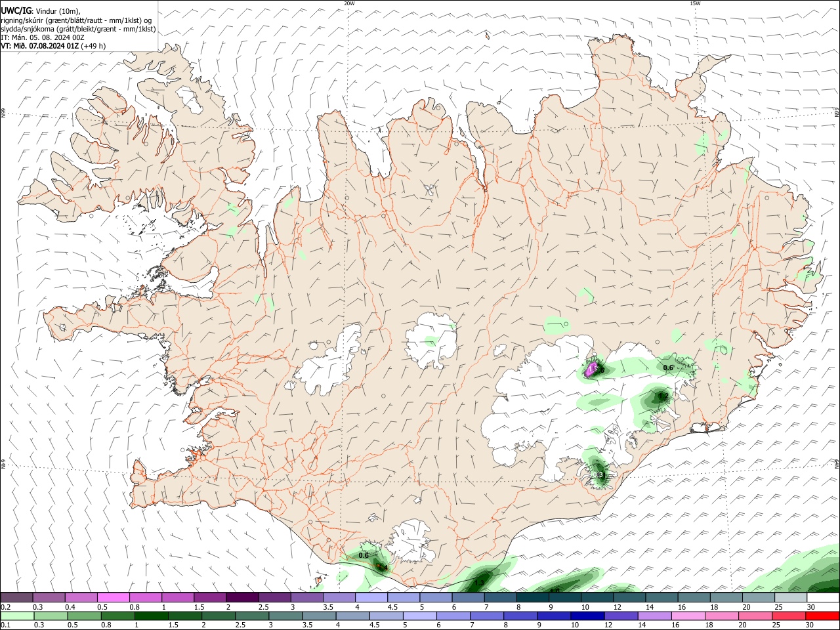This screenshot has height=630, width=840.
Task: Click the 0.6 precipitation value east of Vatnajökull
Action: coord(668,367)
